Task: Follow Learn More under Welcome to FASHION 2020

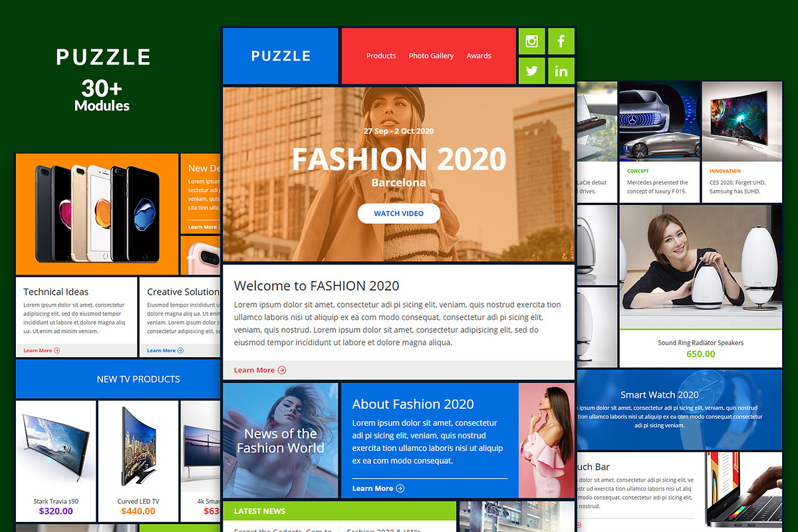Action: pos(260,370)
